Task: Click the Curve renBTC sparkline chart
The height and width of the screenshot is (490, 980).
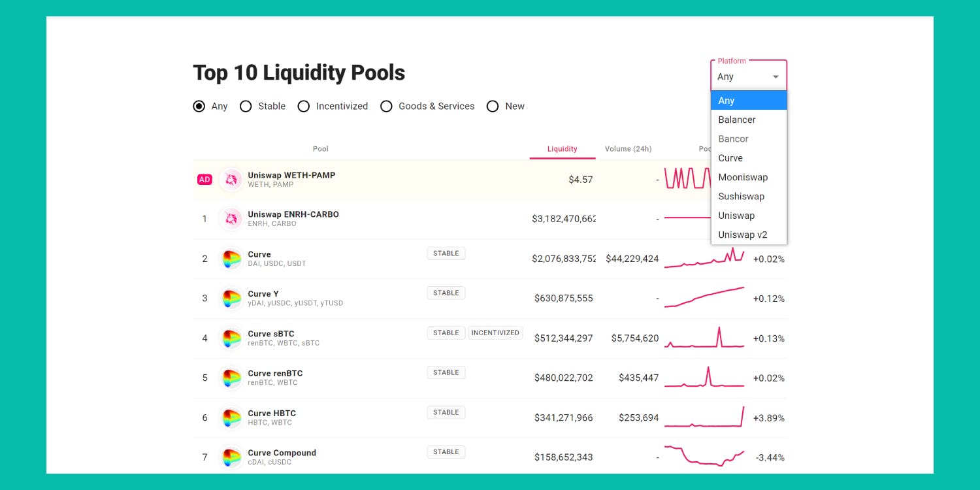Action: (x=704, y=377)
